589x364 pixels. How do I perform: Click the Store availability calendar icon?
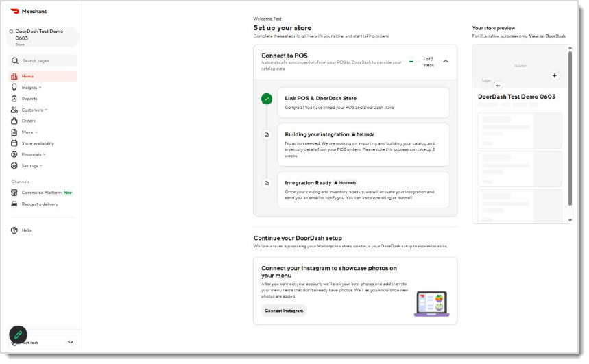point(14,143)
